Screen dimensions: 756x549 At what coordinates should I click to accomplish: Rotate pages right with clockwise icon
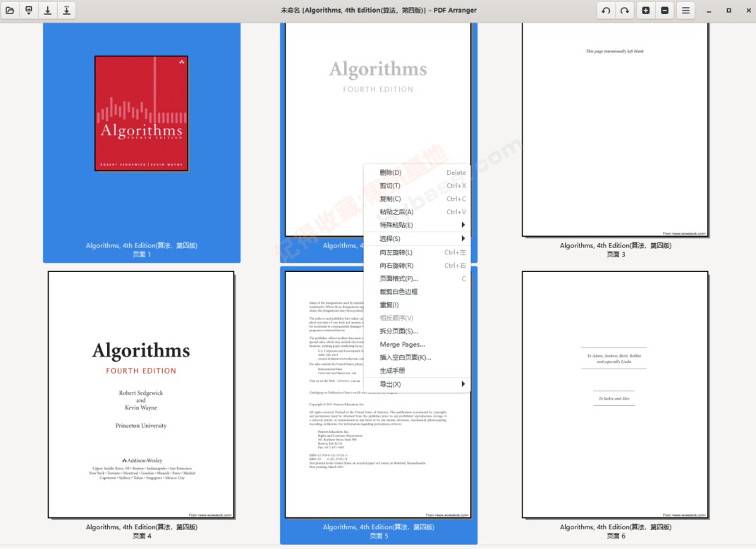tap(625, 10)
